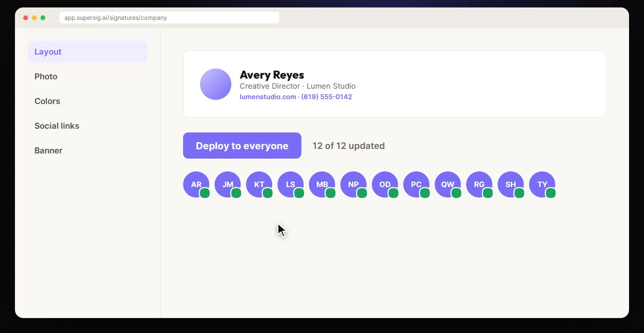Click the JM team member avatar
Viewport: 644px width, 333px height.
click(x=228, y=184)
